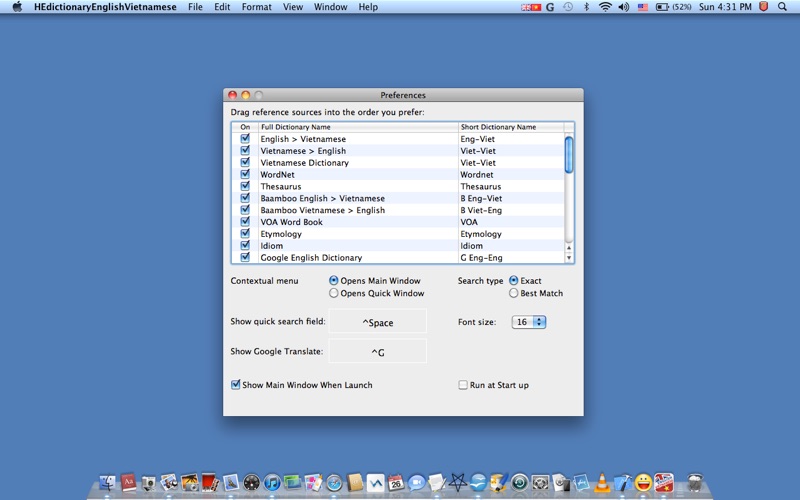Open the Format menu
800x500 pixels.
[x=257, y=7]
